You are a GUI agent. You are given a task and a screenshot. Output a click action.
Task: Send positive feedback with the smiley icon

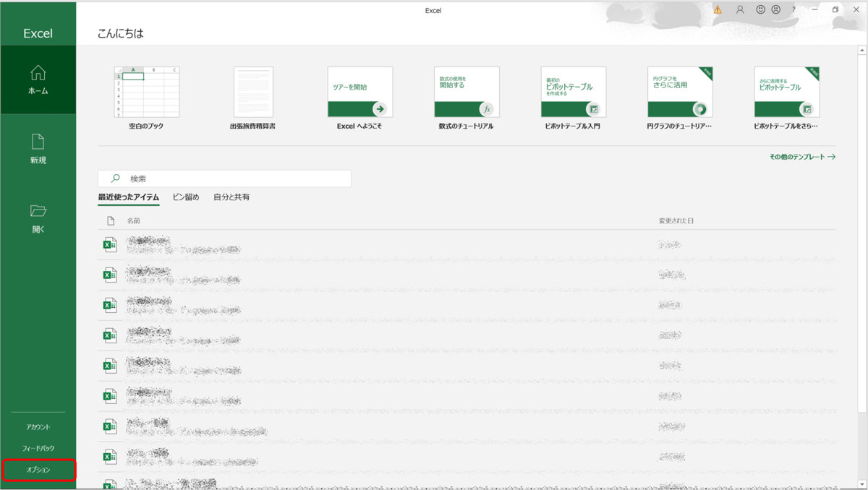761,10
